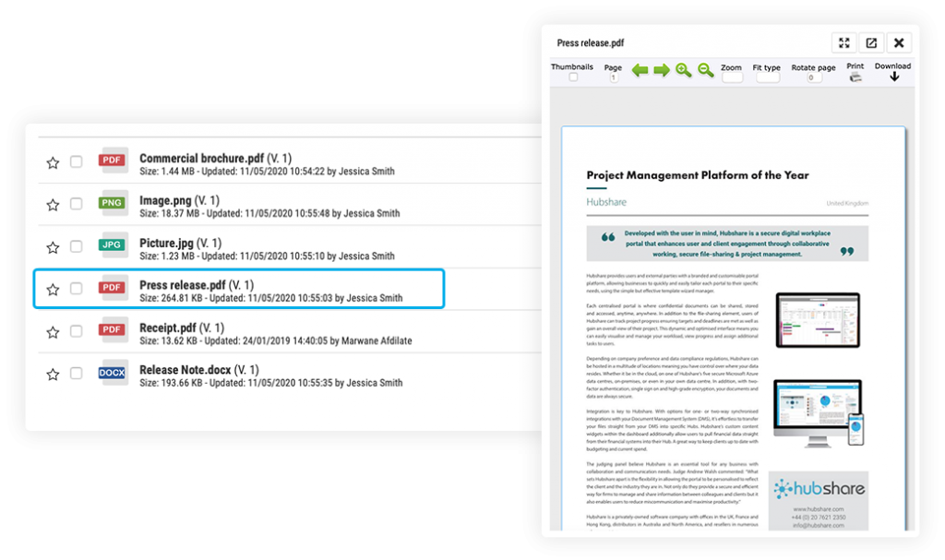
Task: Star the Image.png file
Action: [x=53, y=205]
